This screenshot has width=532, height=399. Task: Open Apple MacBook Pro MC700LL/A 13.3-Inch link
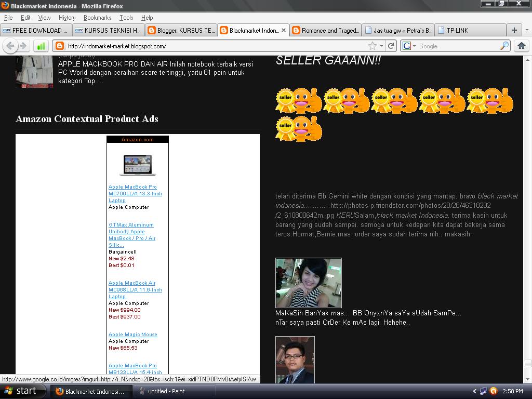(135, 193)
